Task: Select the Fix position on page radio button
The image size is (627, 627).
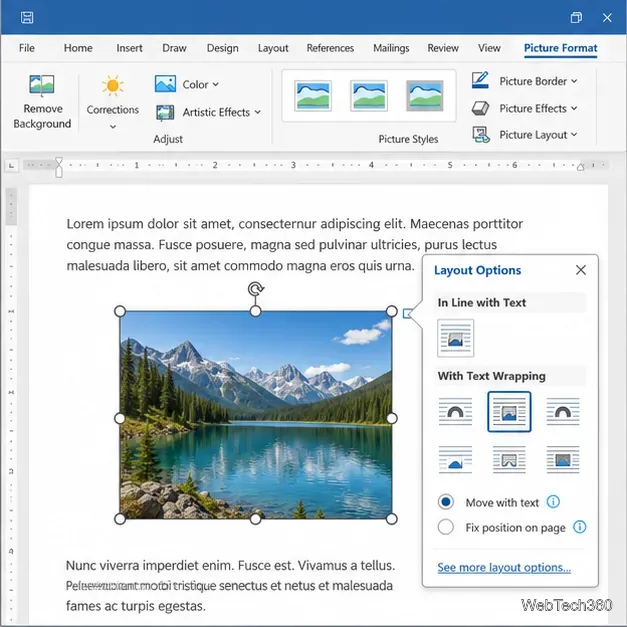Action: (x=445, y=527)
